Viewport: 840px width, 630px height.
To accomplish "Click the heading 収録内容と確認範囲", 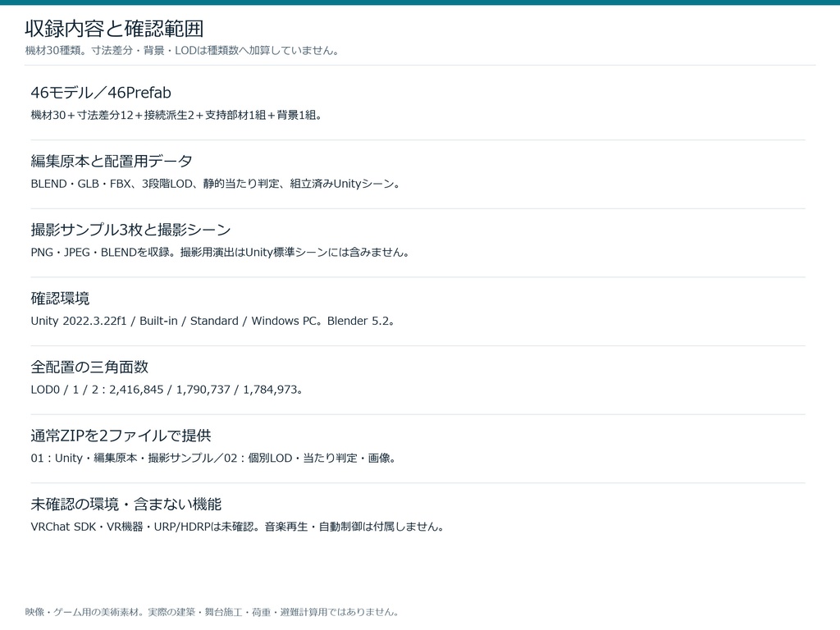I will [114, 29].
